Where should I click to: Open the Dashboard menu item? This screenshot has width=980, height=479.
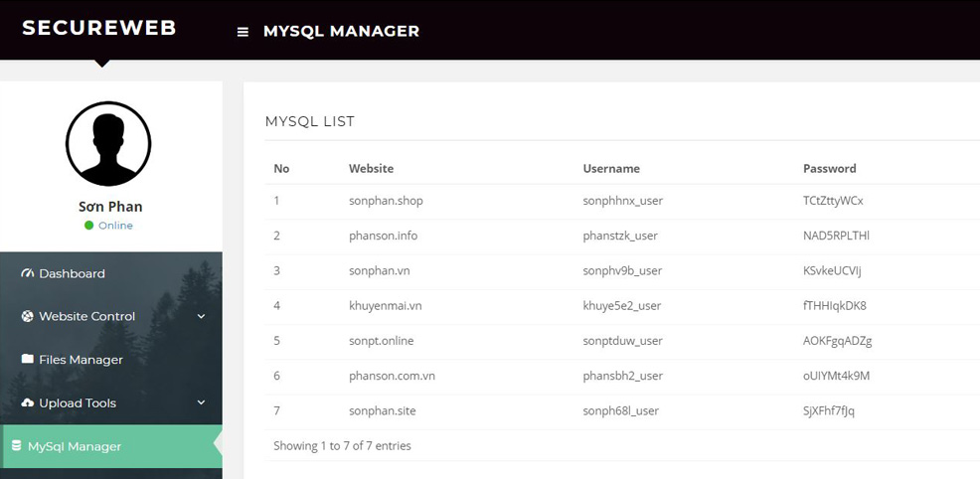(x=72, y=273)
